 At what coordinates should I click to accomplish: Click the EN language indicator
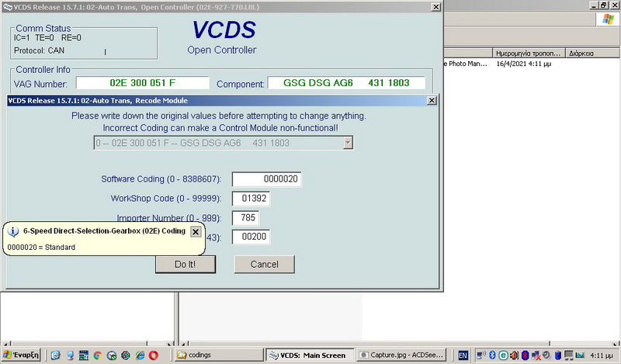(463, 355)
